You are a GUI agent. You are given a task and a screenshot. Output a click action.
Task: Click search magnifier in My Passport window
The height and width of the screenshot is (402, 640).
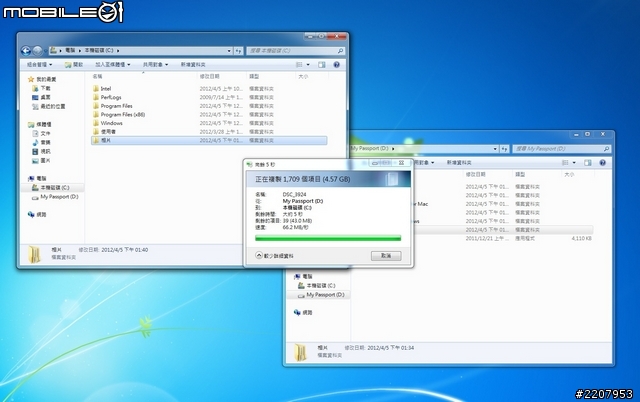607,149
